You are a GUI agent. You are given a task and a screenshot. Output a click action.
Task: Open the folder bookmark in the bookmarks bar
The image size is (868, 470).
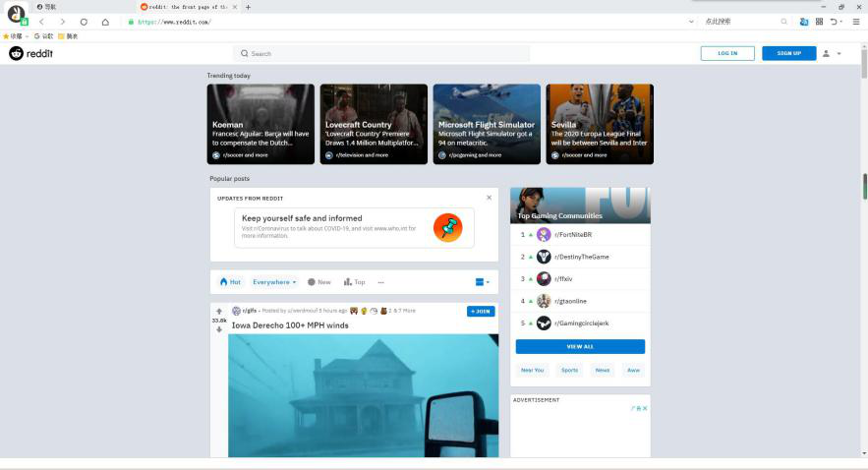point(68,36)
